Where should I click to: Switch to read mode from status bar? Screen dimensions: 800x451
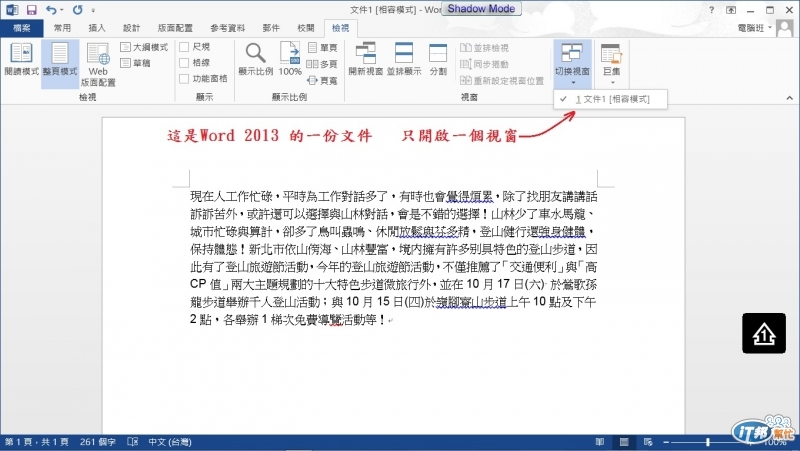[599, 442]
